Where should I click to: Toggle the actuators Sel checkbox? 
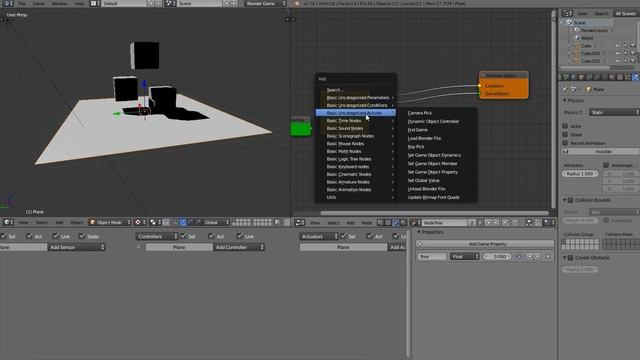[x=343, y=236]
